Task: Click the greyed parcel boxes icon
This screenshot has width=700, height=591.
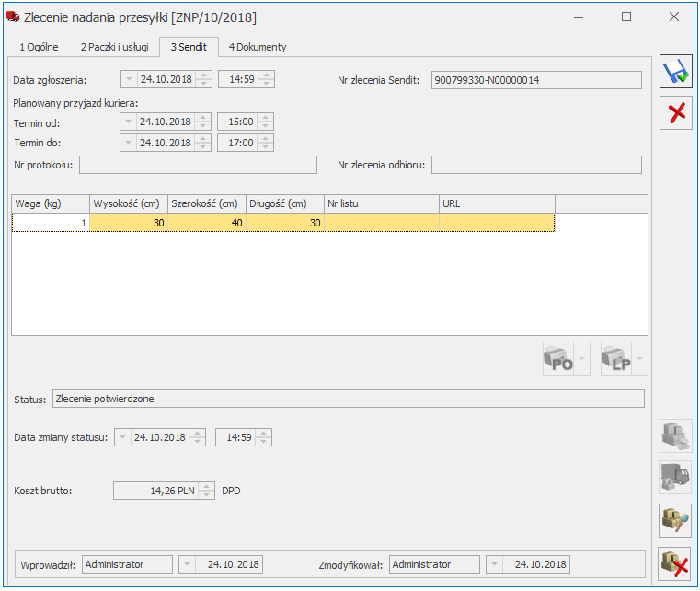Action: pyautogui.click(x=675, y=436)
